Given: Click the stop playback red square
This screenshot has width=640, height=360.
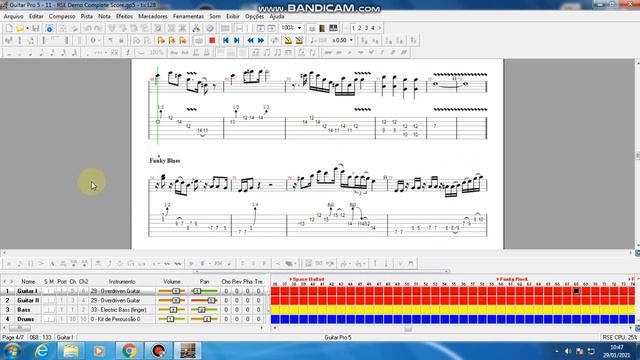Looking at the screenshot, I should [x=212, y=40].
